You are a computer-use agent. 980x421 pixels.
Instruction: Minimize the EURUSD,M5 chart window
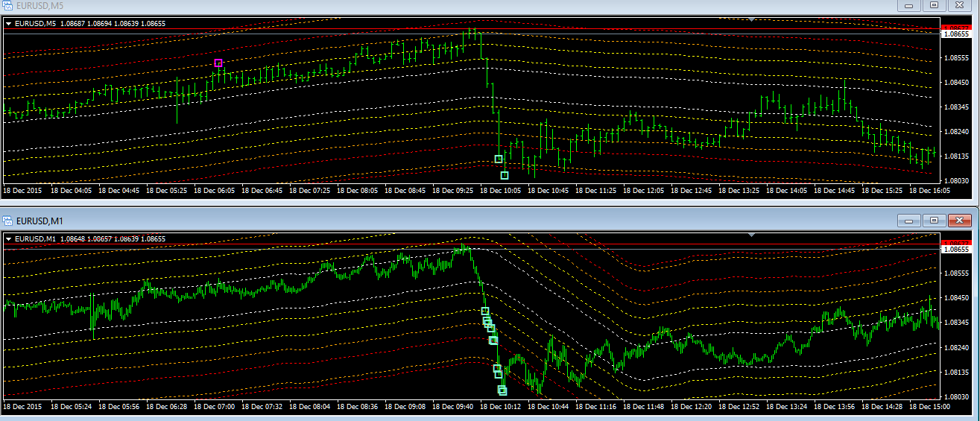909,5
